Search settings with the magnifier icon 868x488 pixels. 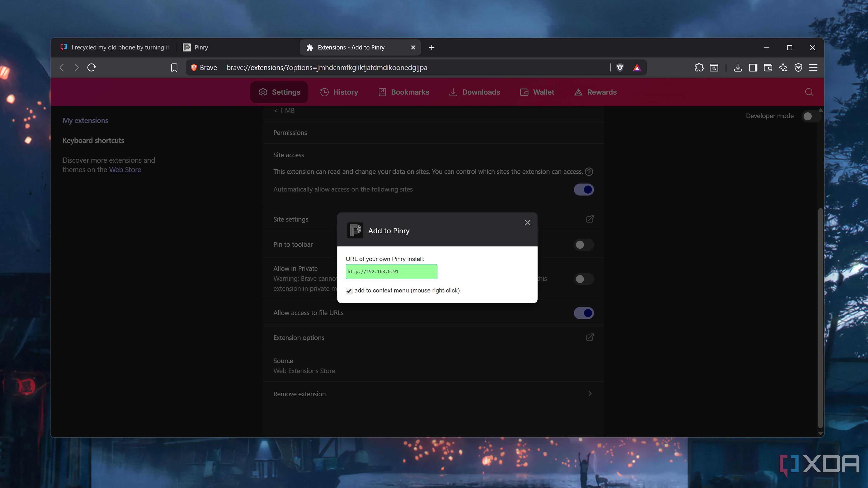pos(809,92)
